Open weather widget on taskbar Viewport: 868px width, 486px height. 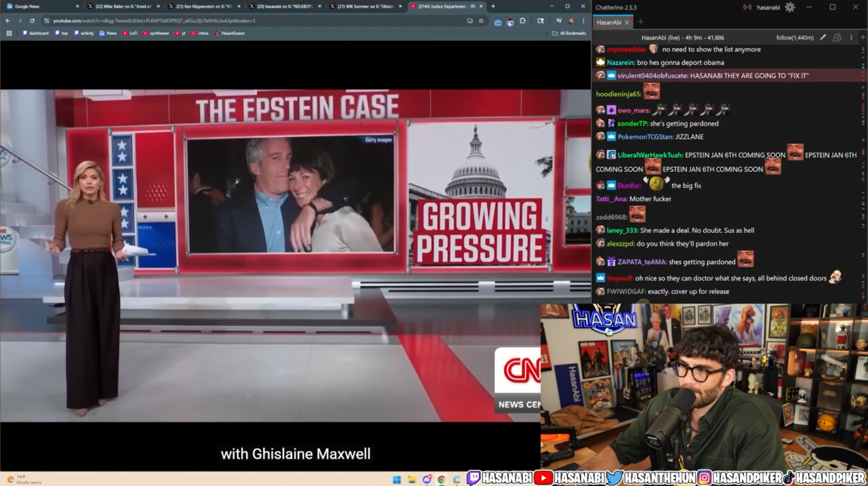pyautogui.click(x=23, y=479)
